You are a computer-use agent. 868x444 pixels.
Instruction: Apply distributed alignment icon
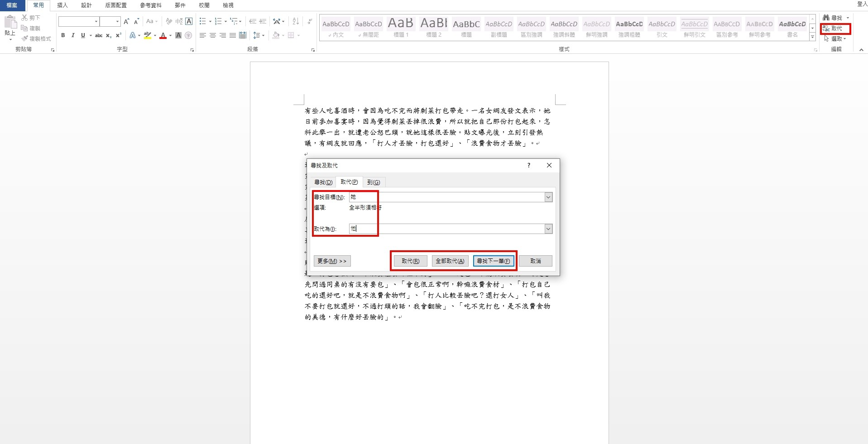(x=243, y=35)
